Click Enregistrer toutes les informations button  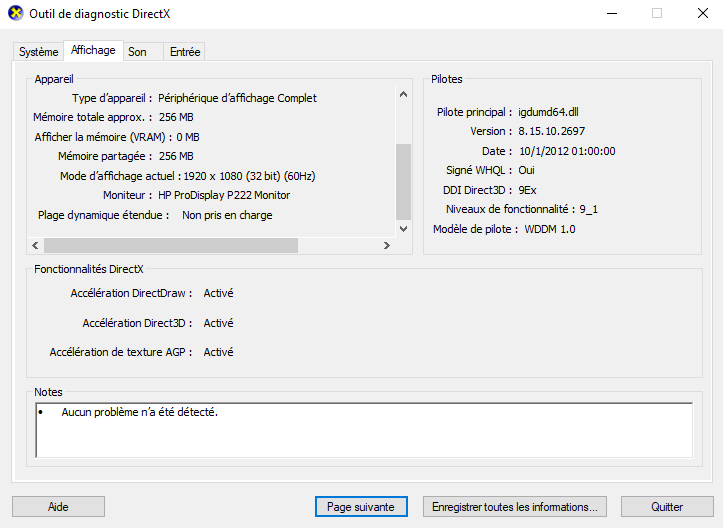pyautogui.click(x=515, y=507)
